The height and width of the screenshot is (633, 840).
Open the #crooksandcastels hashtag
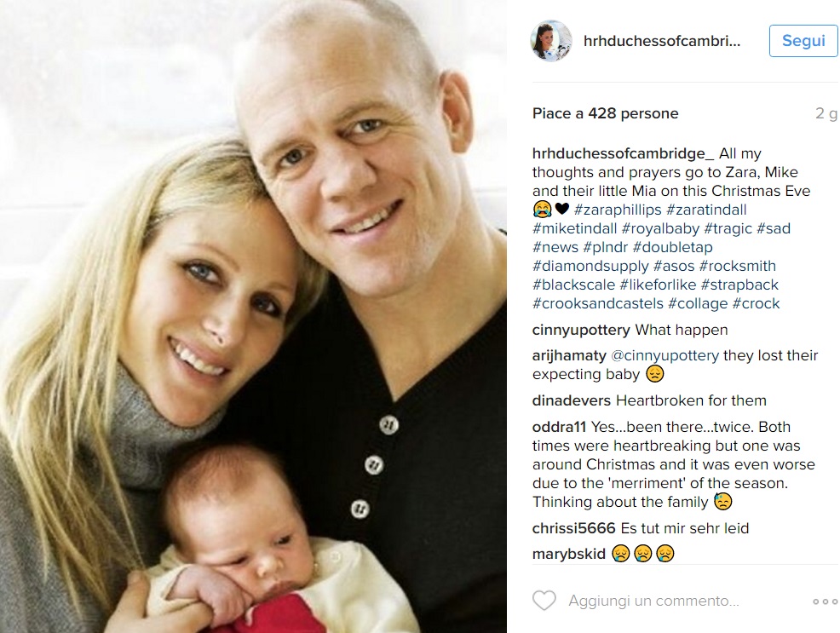click(598, 303)
